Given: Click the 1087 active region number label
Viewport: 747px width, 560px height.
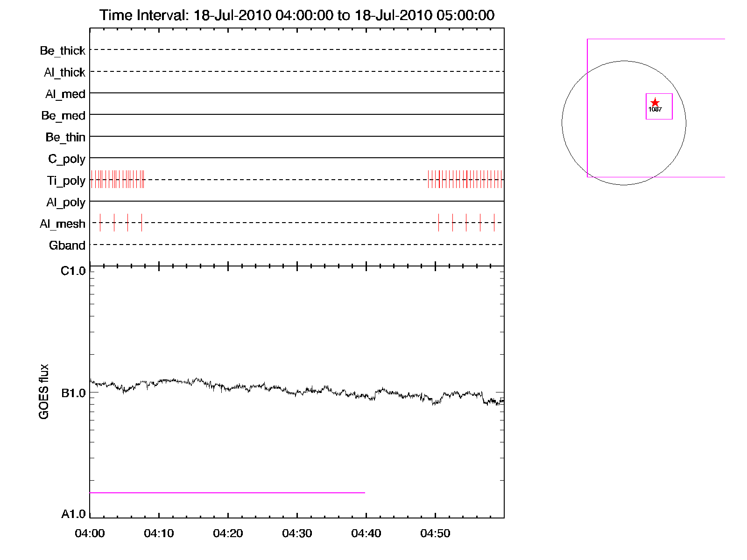Looking at the screenshot, I should point(655,110).
